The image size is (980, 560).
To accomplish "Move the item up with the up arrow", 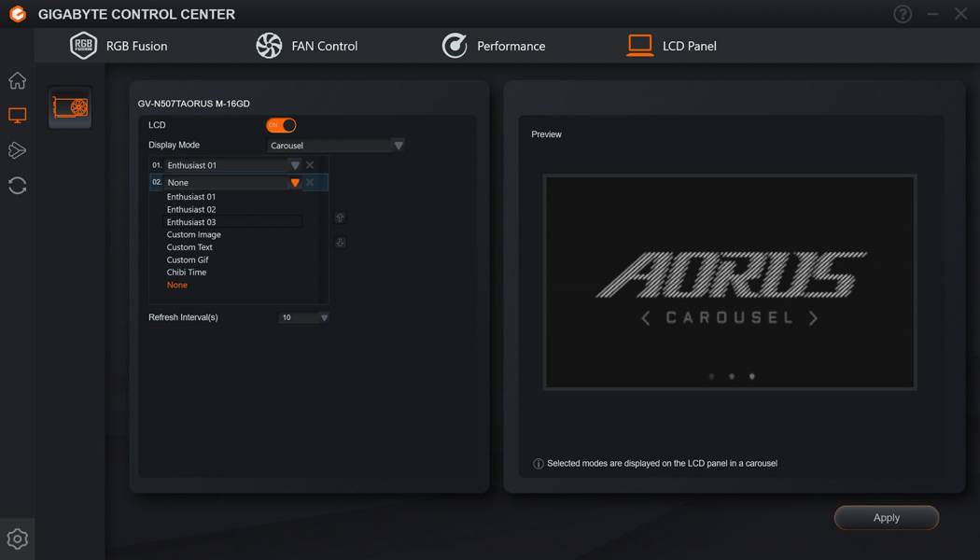I will point(340,217).
